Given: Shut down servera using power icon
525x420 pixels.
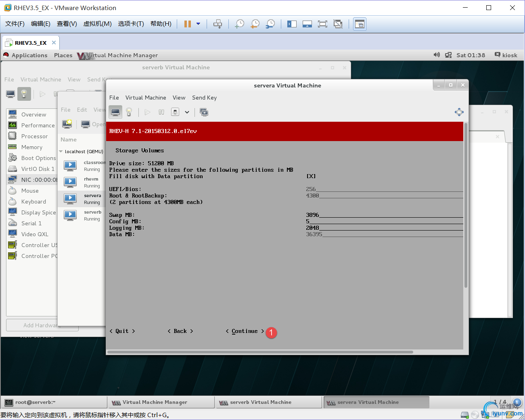Looking at the screenshot, I should tap(175, 112).
